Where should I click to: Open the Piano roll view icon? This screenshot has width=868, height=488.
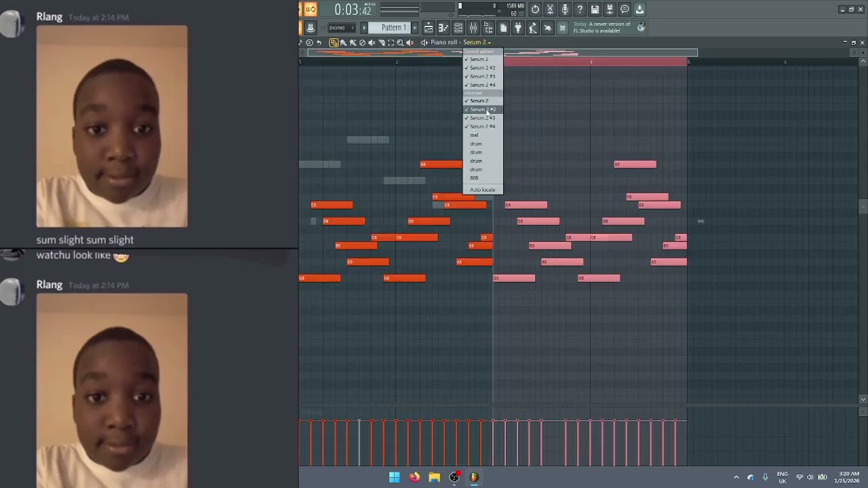point(443,28)
